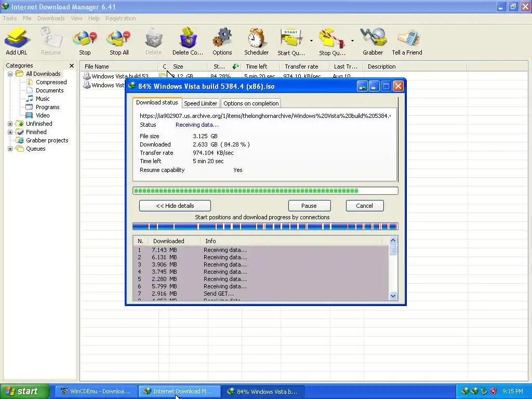Open the Downloads menu
Viewport: 532px width, 399px height.
pyautogui.click(x=51, y=18)
